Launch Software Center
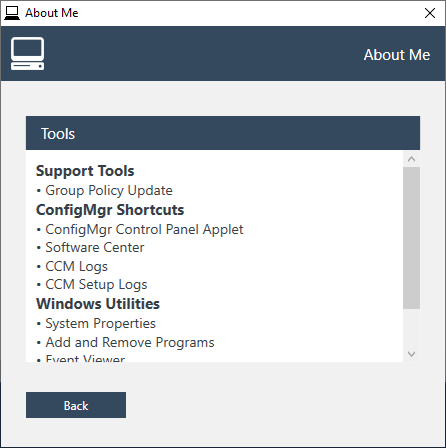The width and height of the screenshot is (446, 448). click(x=95, y=247)
